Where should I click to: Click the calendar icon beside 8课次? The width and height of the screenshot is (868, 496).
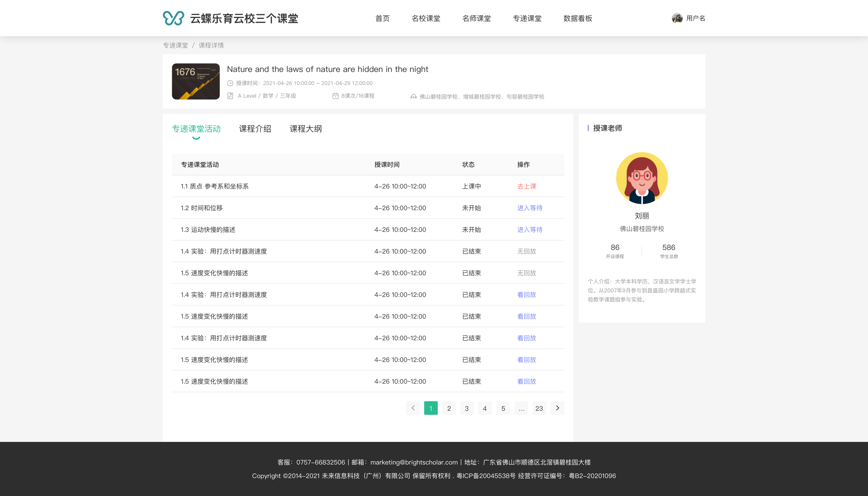click(x=335, y=96)
